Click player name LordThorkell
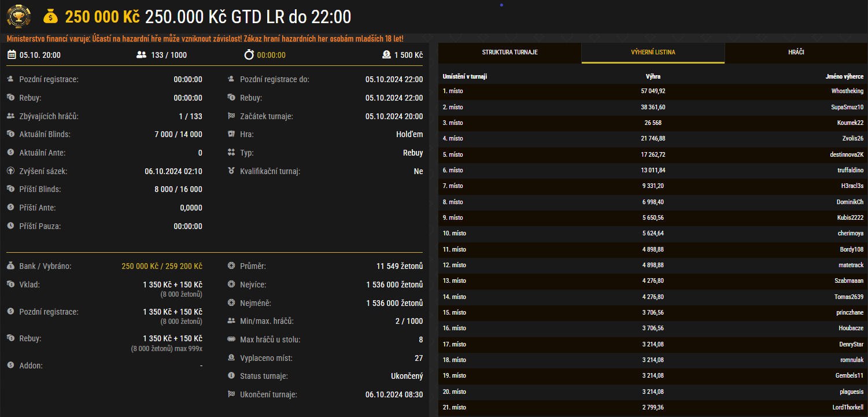 [848, 407]
